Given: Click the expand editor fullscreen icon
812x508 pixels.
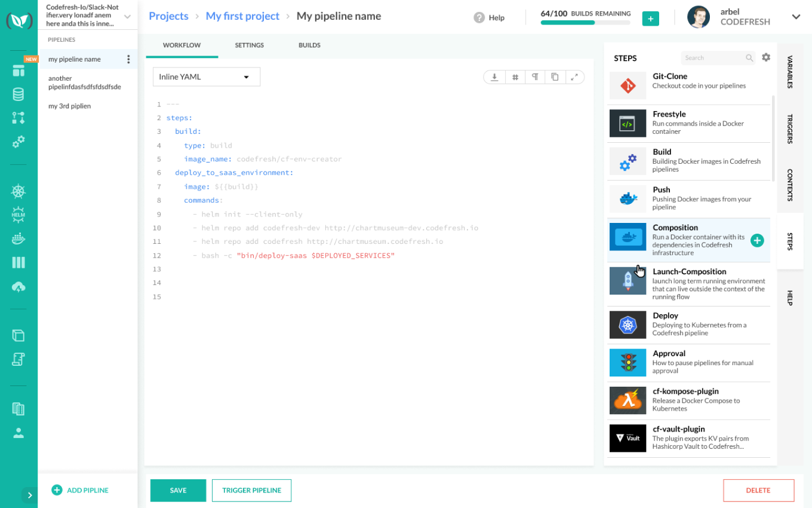Looking at the screenshot, I should coord(574,76).
